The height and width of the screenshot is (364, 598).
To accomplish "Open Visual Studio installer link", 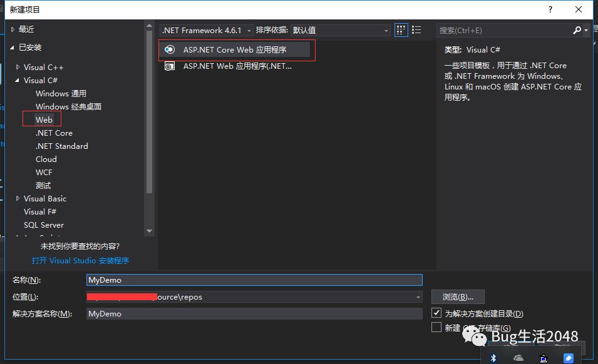I will click(x=80, y=260).
